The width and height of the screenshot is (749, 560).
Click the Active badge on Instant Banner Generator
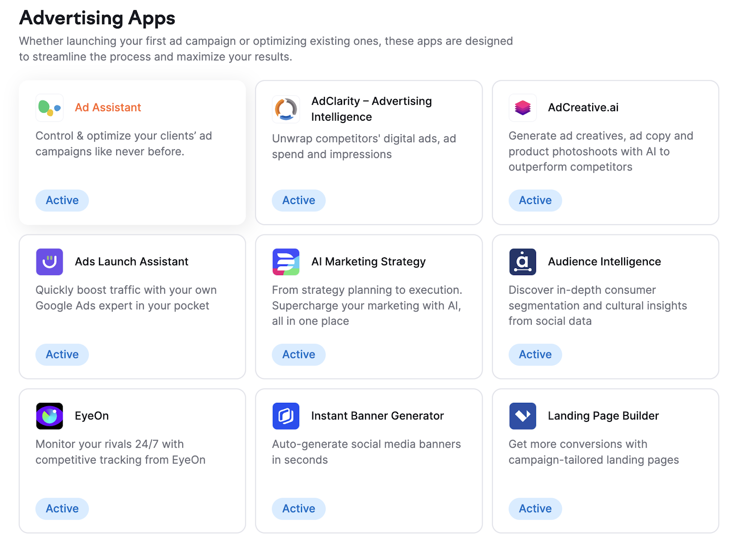pos(298,509)
